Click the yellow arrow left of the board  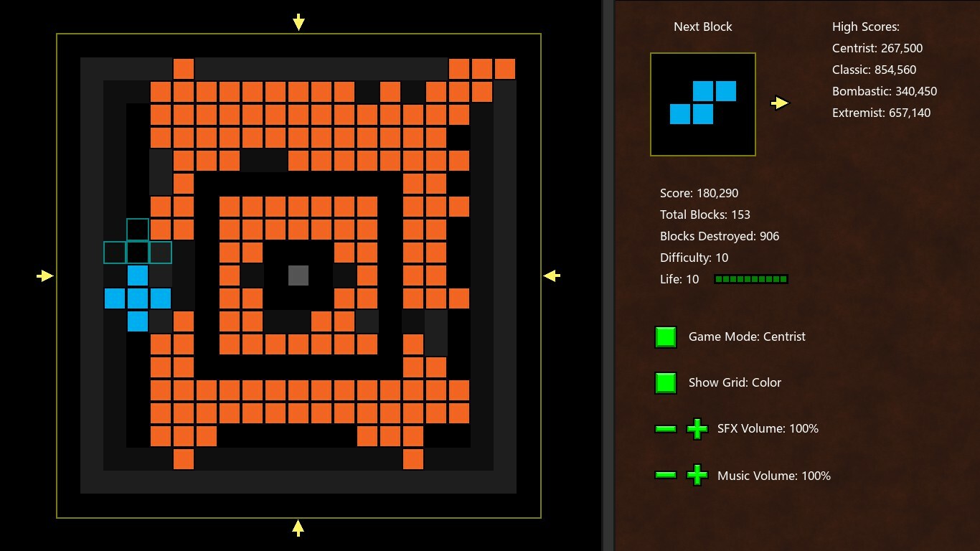[x=45, y=275]
